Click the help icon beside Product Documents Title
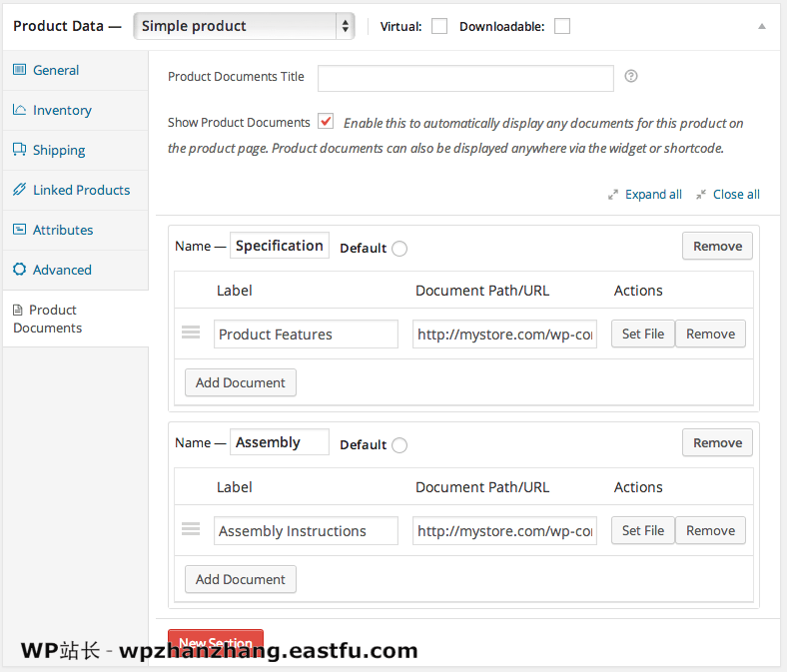The width and height of the screenshot is (787, 672). pos(630,76)
